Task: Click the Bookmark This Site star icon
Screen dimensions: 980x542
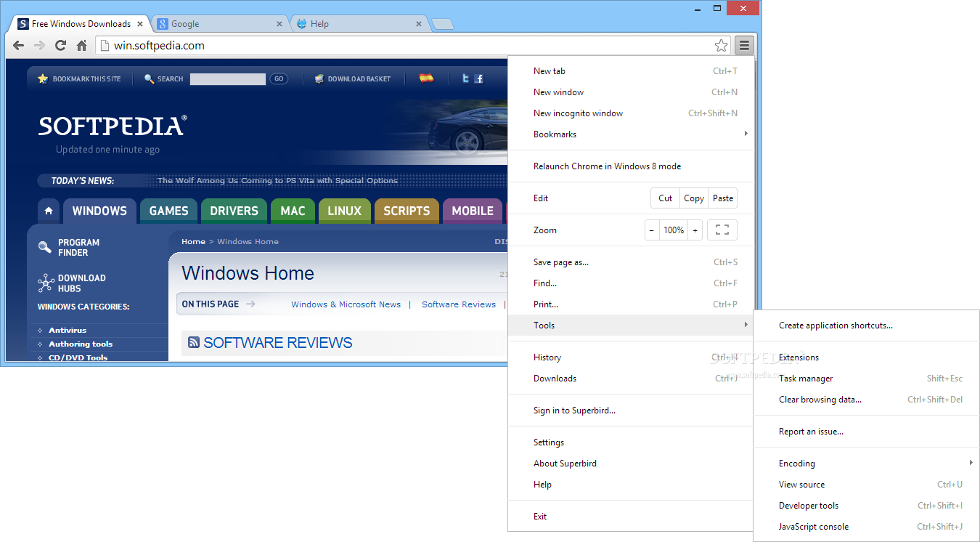Action: [x=43, y=78]
